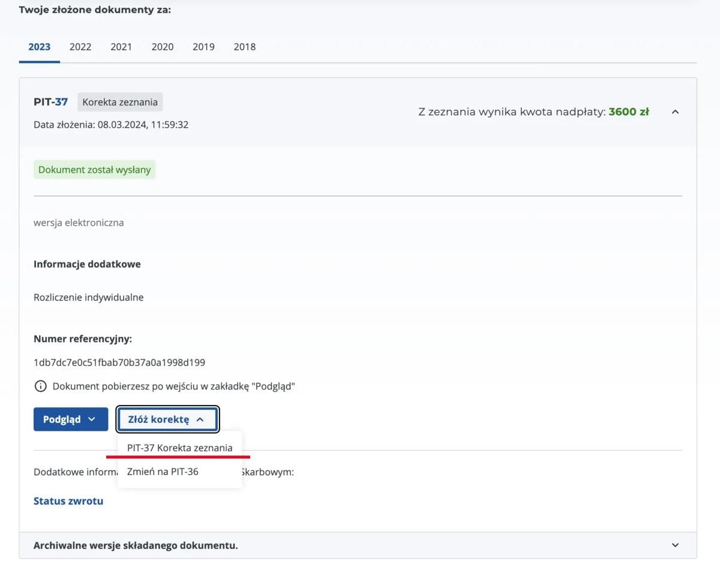
Task: Click the info icon beside download note
Action: point(40,386)
